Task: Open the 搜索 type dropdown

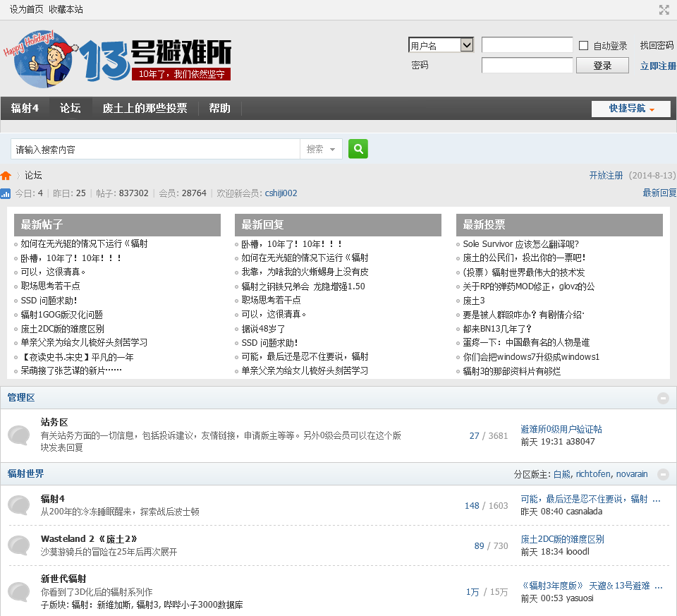Action: 321,149
